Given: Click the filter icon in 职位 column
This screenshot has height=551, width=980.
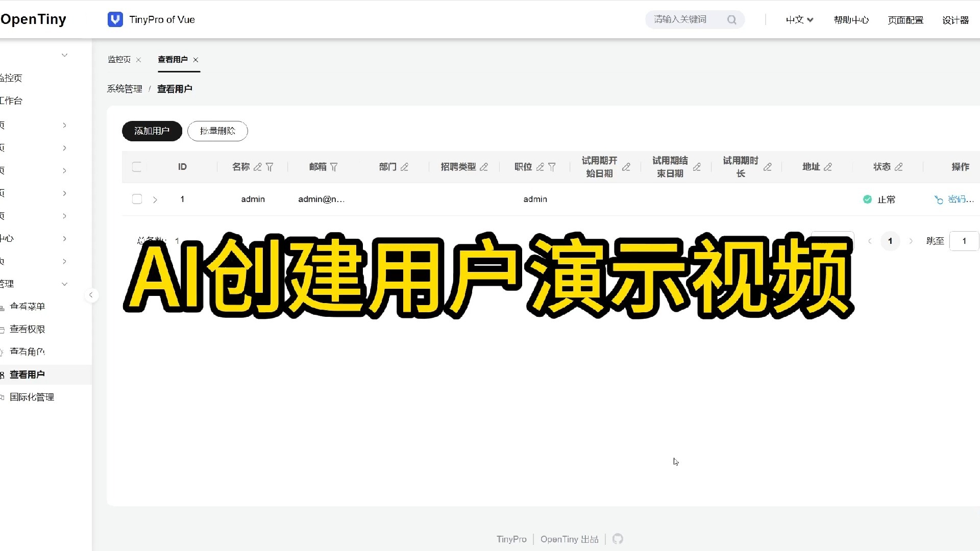Looking at the screenshot, I should (x=552, y=167).
